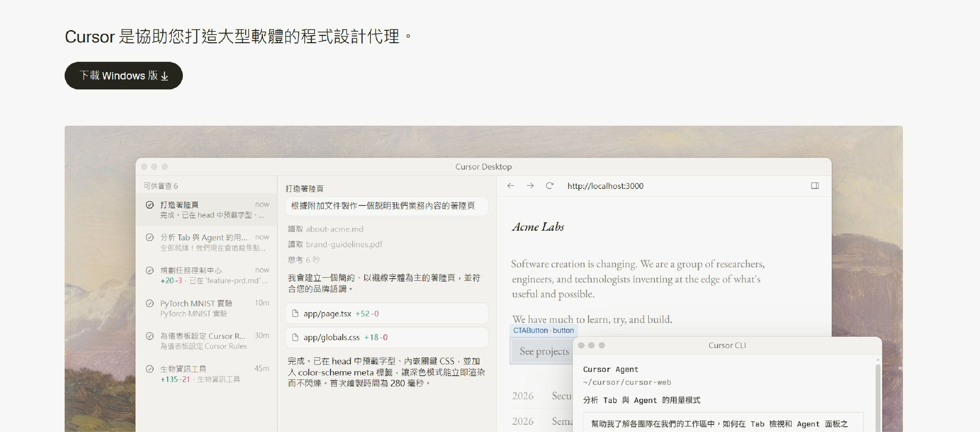Click the 打造著陸頁 conversation title

pyautogui.click(x=304, y=189)
